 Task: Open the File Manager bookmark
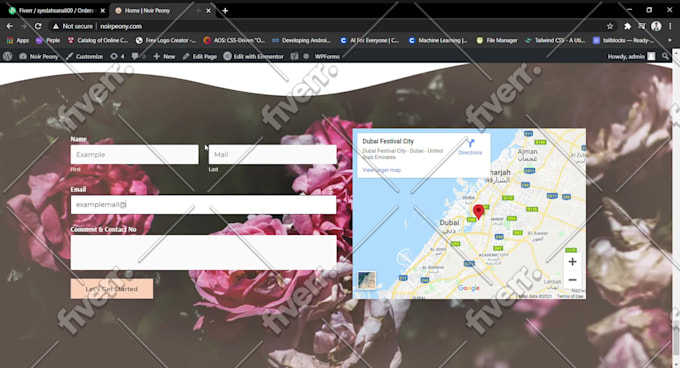click(497, 40)
